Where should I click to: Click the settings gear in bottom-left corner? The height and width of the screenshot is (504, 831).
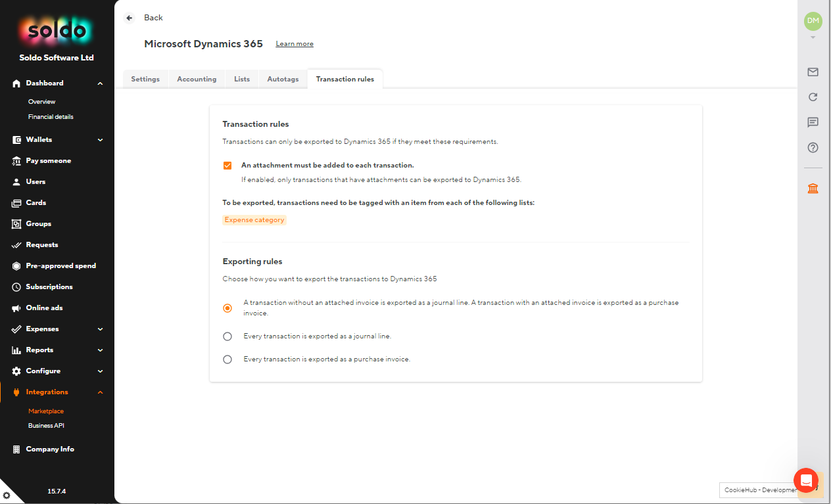(7, 495)
